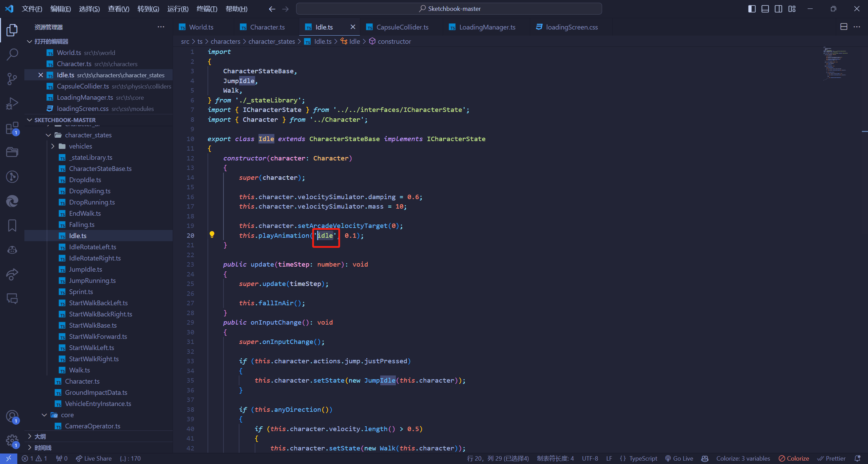Toggle Prettier in the status bar
868x464 pixels.
point(831,458)
